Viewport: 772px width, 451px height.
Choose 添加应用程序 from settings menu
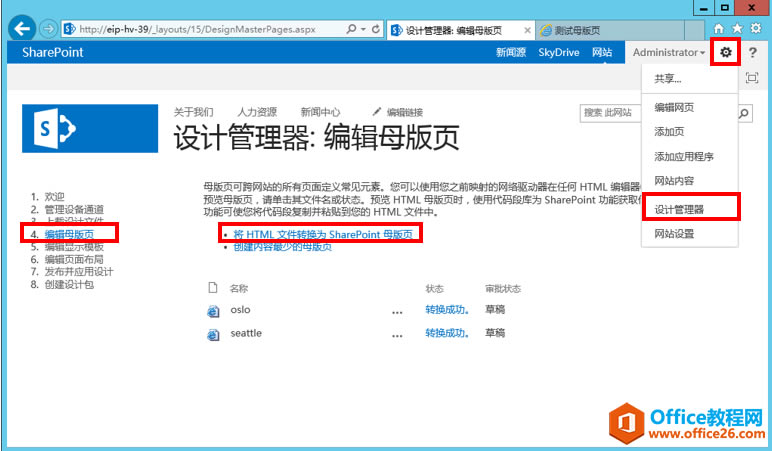point(684,157)
